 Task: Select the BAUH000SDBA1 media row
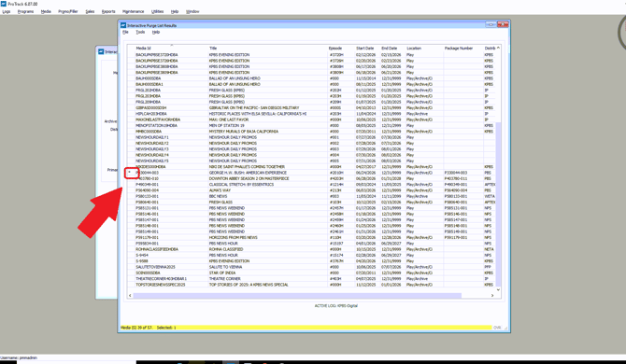coord(311,84)
